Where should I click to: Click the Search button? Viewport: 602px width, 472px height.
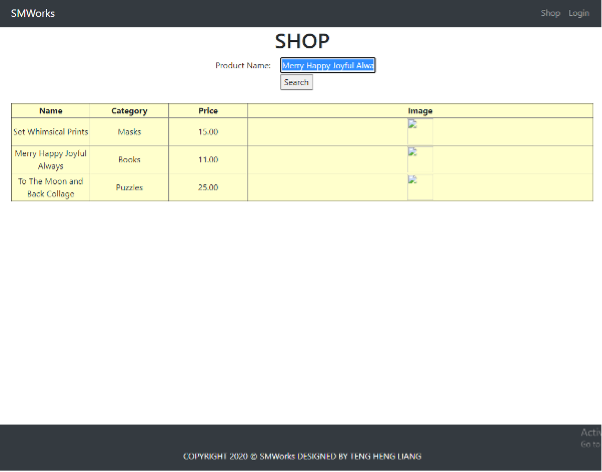(x=296, y=82)
